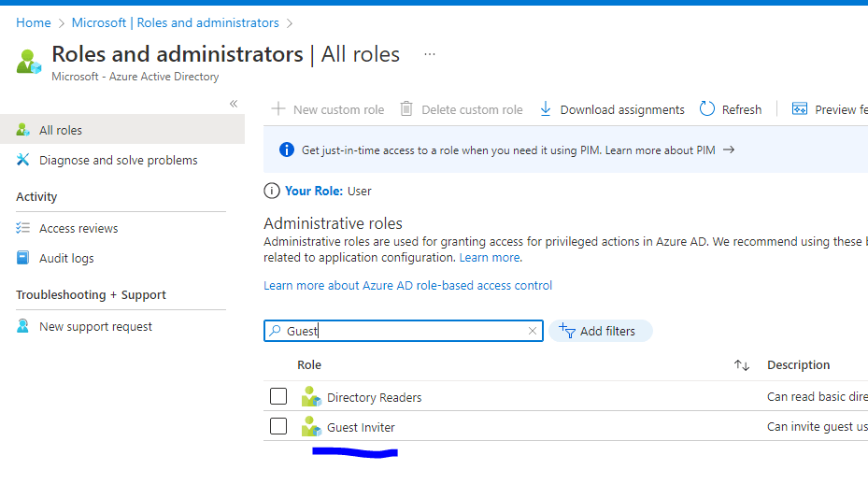
Task: Sort roles with the up-down arrows
Action: point(742,365)
